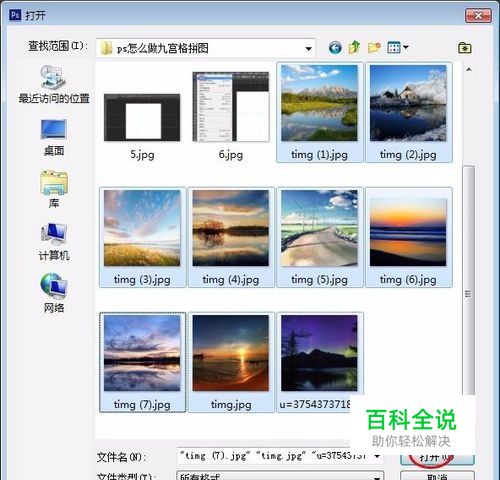Click the timg.jpg file name label
500x480 pixels.
(231, 404)
